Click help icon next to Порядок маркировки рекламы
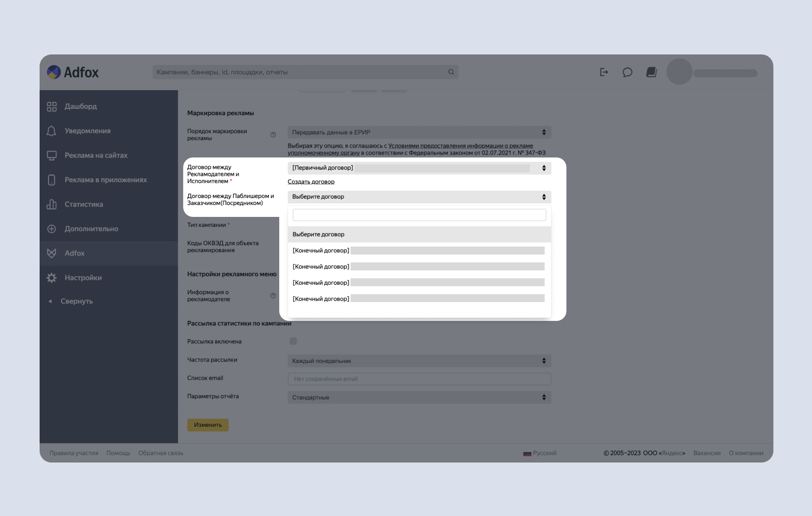Screen dimensions: 812x516 [273, 135]
